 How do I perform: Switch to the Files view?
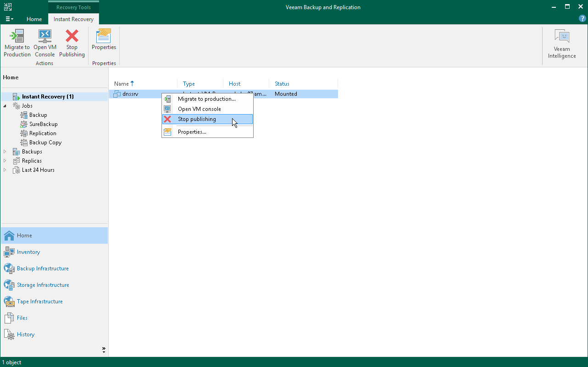[x=23, y=318]
